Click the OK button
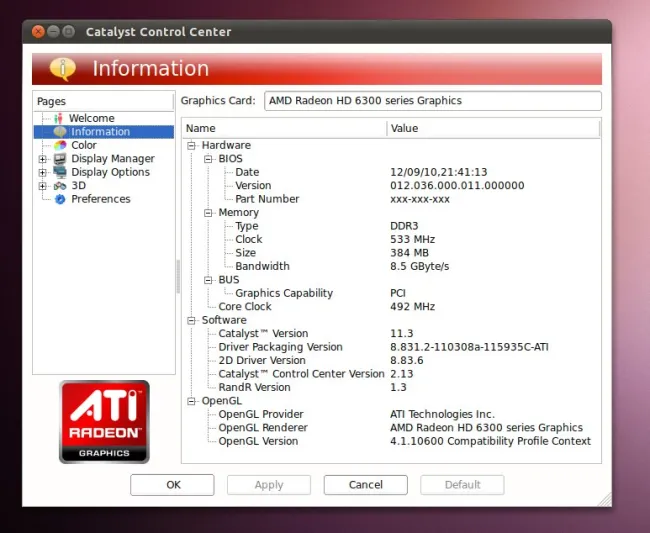The width and height of the screenshot is (650, 533). pos(172,485)
